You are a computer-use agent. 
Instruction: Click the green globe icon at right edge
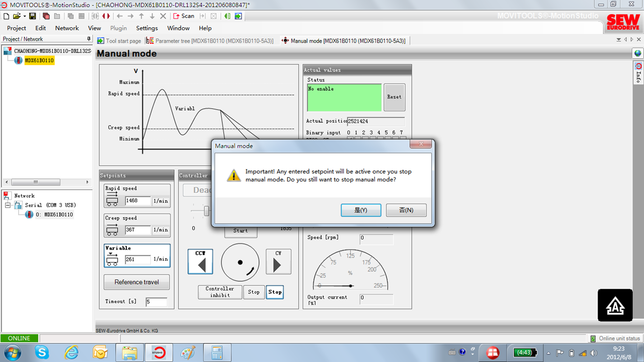[x=638, y=53]
